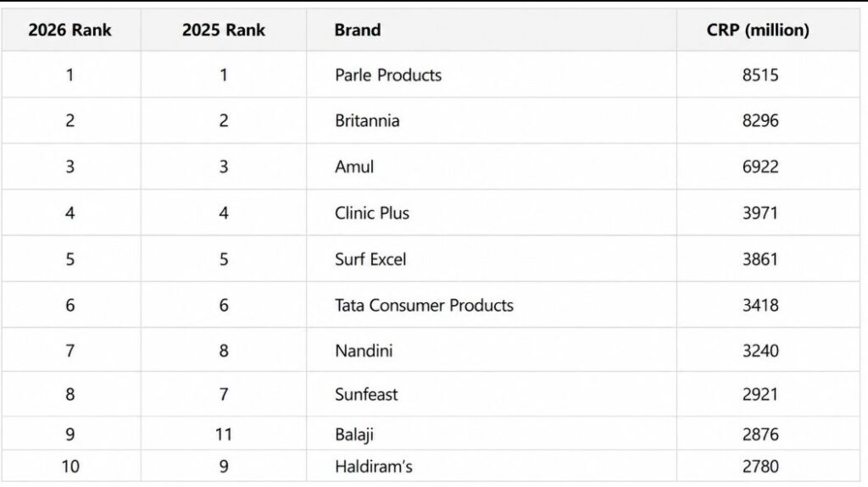Select the 2025 rank 11 cell
Image resolution: width=868 pixels, height=487 pixels.
[x=224, y=434]
